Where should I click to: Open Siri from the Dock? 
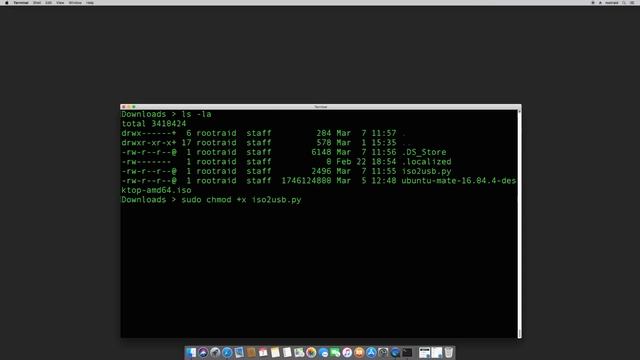click(203, 352)
